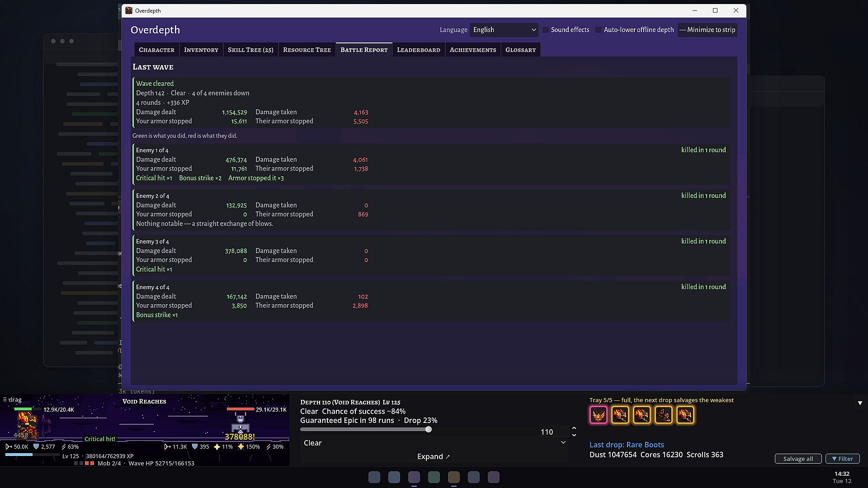868x488 pixels.
Task: Click the depth number field showing 110
Action: pos(552,432)
